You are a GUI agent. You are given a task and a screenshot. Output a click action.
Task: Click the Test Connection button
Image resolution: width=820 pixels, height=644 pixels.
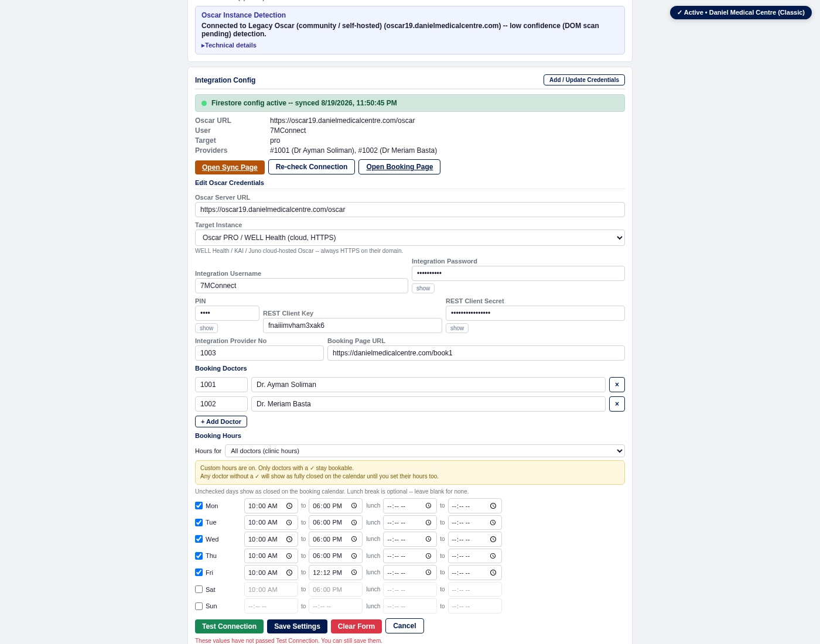pyautogui.click(x=229, y=626)
